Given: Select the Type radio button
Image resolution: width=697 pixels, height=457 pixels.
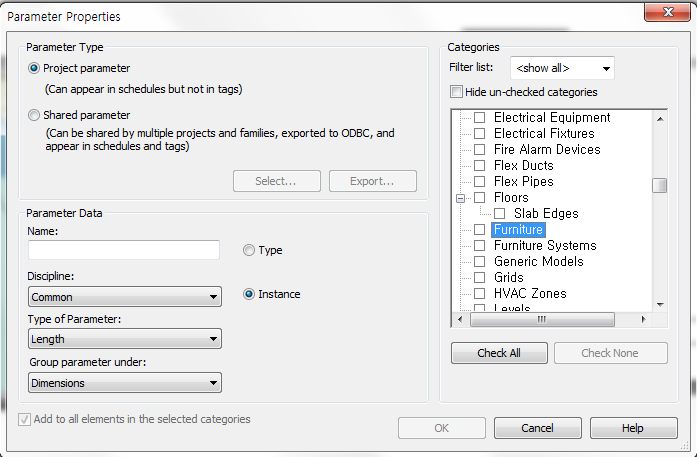Looking at the screenshot, I should point(249,250).
